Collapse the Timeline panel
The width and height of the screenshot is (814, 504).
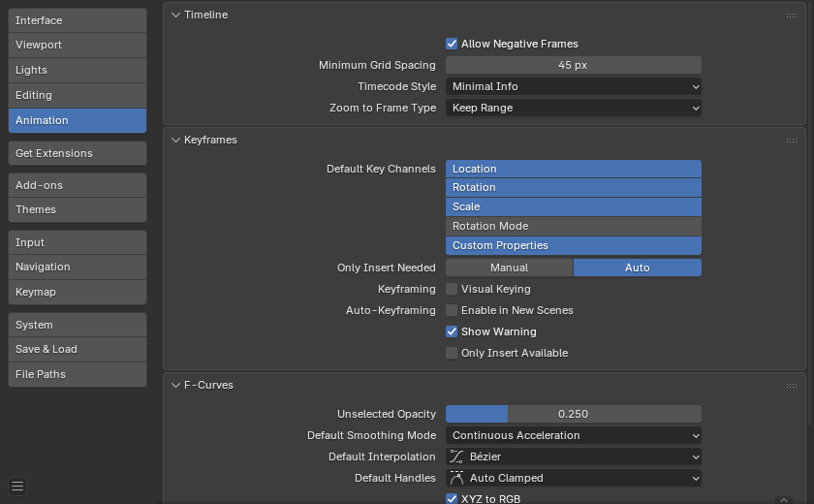point(176,16)
